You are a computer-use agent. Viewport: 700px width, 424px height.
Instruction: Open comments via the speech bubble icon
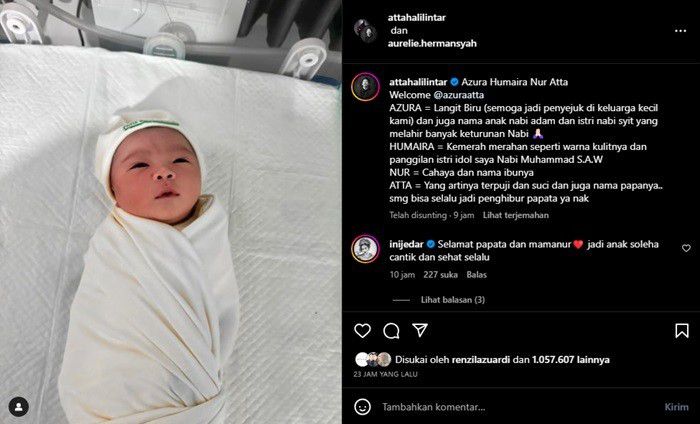[391, 331]
